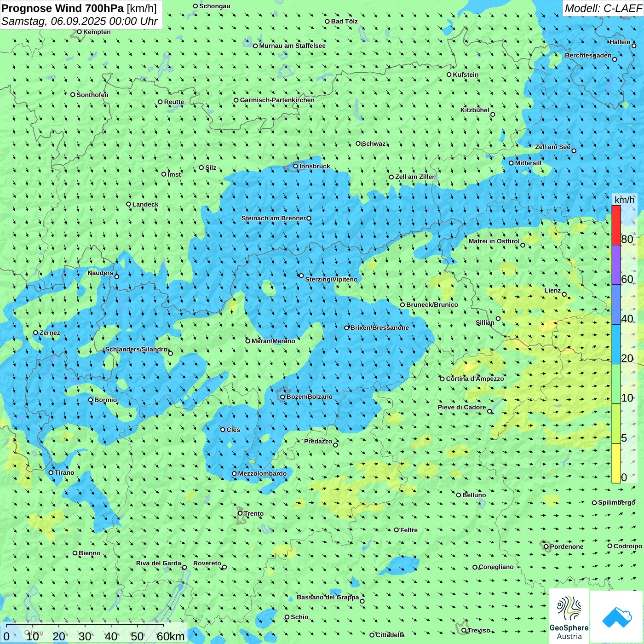Click the 'Conegliano' label
Image resolution: width=644 pixels, height=644 pixels.
tap(496, 567)
